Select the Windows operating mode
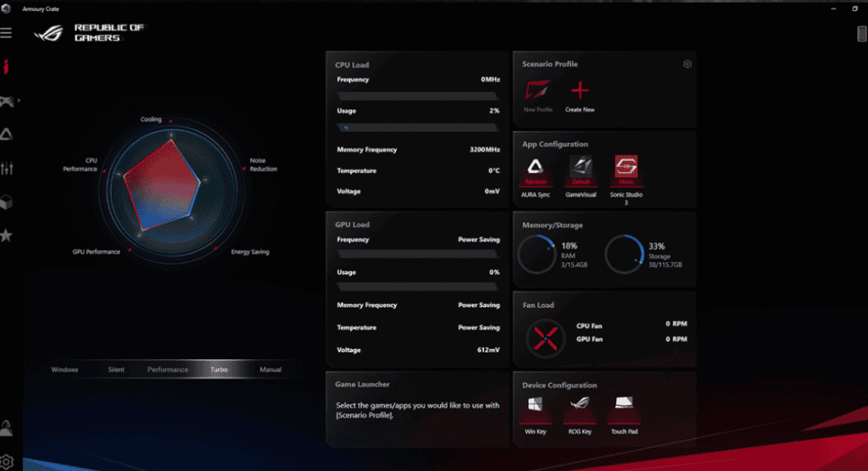The width and height of the screenshot is (868, 471). tap(64, 370)
